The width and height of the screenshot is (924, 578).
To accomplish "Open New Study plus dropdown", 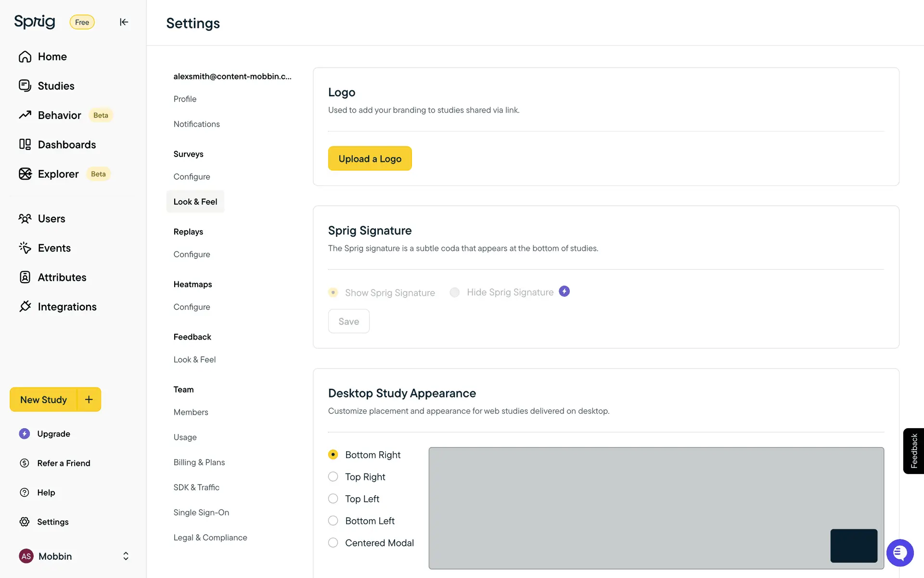I will pos(89,399).
